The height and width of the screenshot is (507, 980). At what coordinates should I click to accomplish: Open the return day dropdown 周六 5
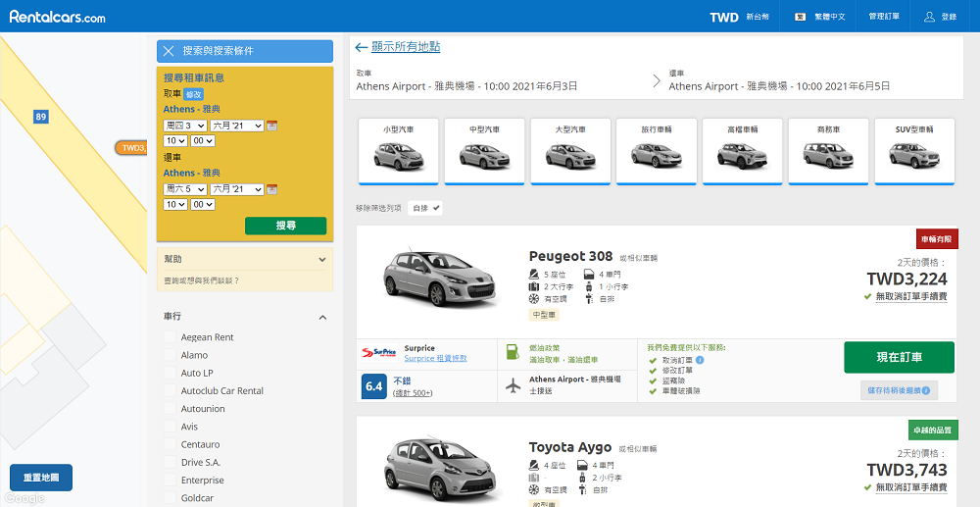click(185, 189)
